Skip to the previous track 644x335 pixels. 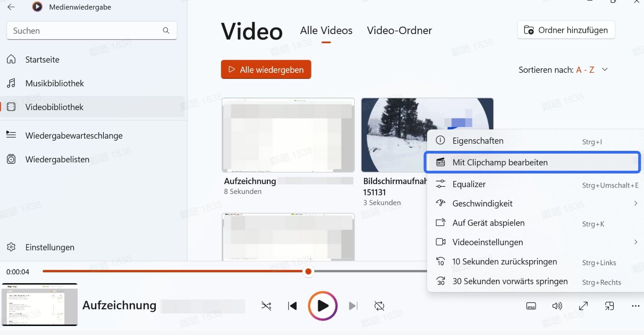click(292, 306)
